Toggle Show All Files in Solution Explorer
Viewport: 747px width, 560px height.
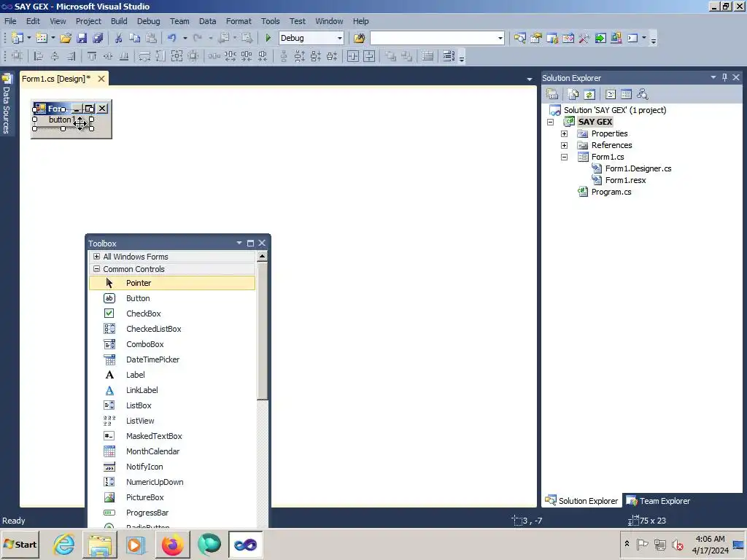coord(573,94)
